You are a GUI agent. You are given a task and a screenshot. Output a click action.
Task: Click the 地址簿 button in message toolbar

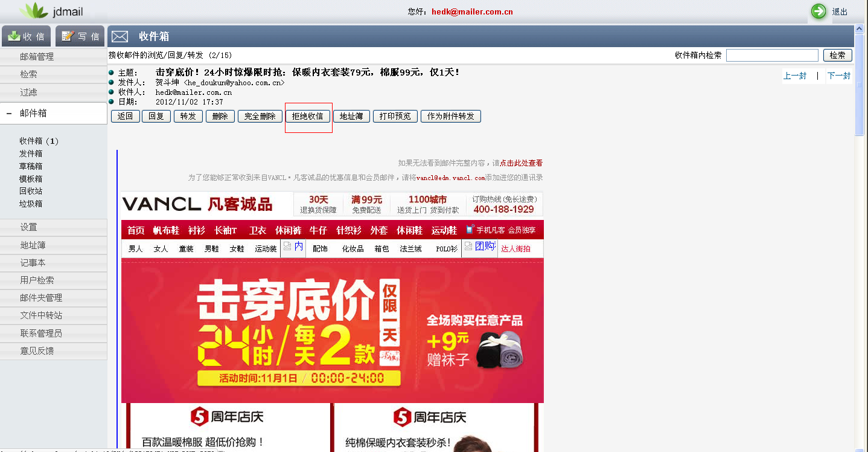pos(351,116)
